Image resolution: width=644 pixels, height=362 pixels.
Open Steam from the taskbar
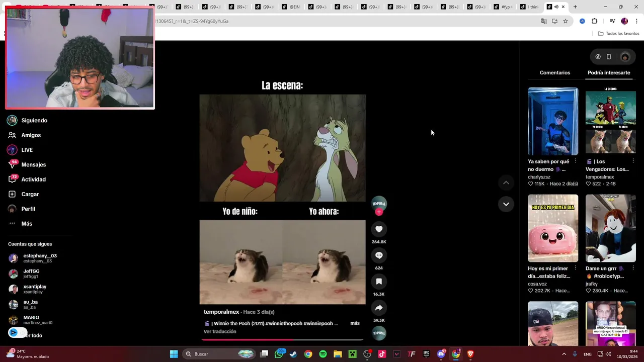(293, 354)
